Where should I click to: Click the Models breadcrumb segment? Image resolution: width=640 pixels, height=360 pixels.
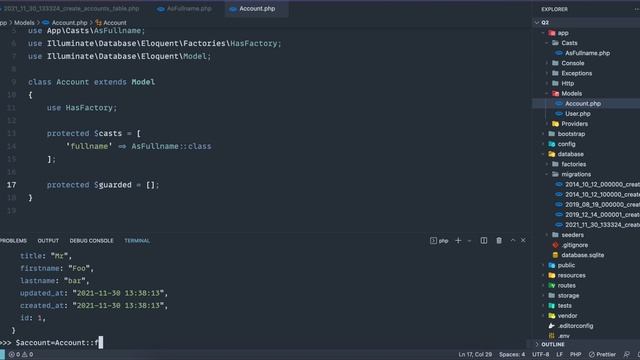pos(24,23)
